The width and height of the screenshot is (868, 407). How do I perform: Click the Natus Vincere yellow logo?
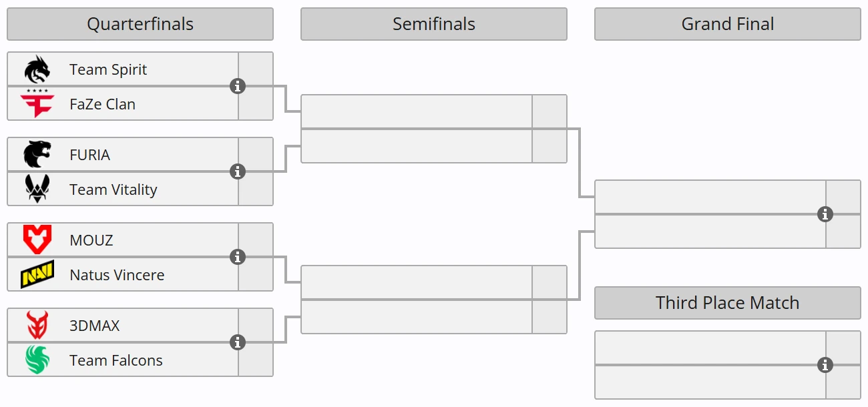coord(37,275)
